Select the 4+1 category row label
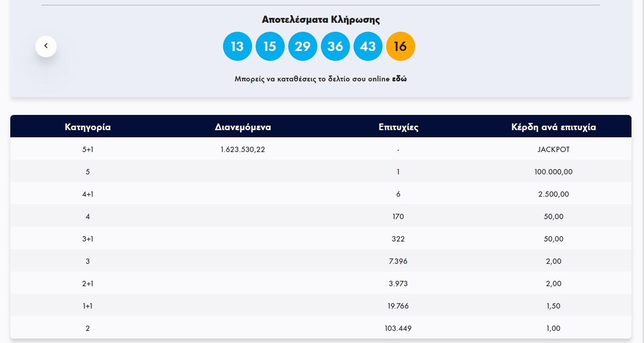The width and height of the screenshot is (644, 343). [88, 194]
